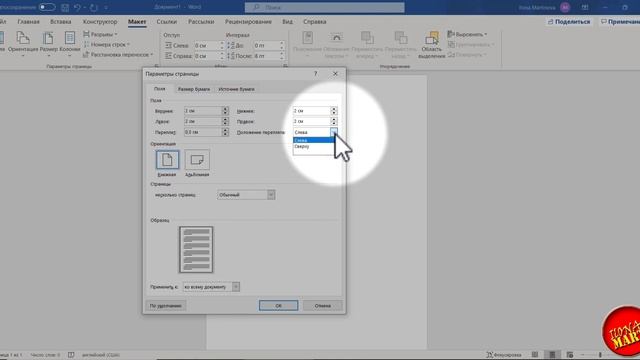The height and width of the screenshot is (360, 640).
Task: Click the Фокусировка focus mode button
Action: pos(504,355)
